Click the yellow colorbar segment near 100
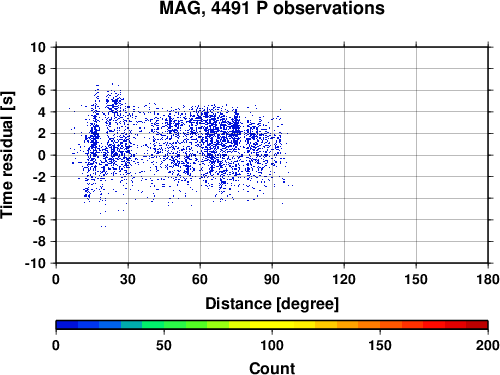 (x=272, y=325)
